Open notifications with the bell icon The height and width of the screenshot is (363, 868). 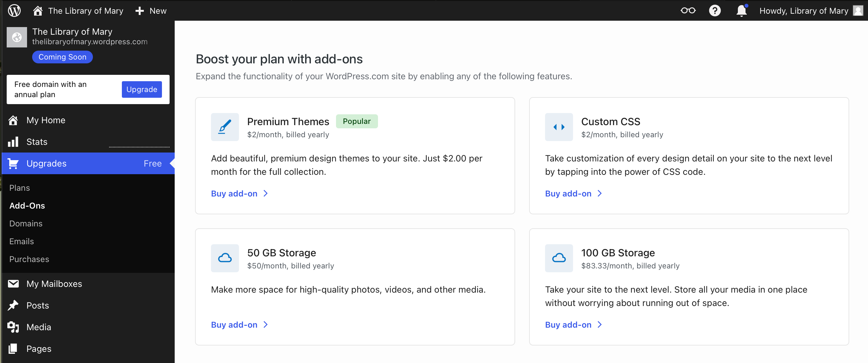pyautogui.click(x=742, y=11)
